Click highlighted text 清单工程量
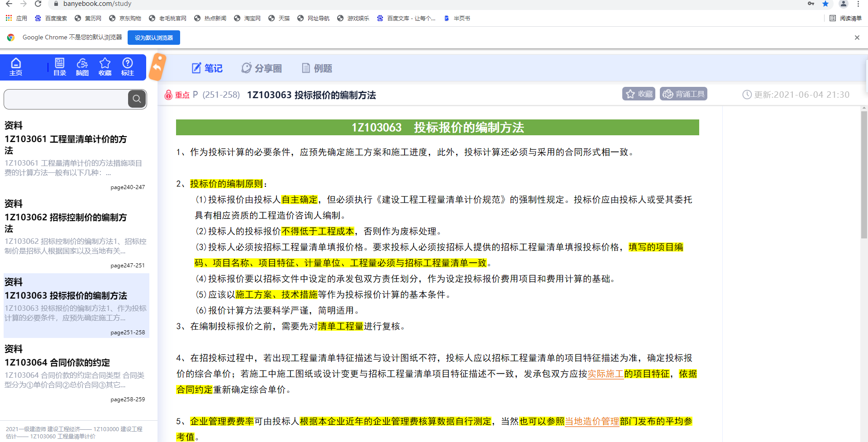The image size is (868, 442). (x=341, y=326)
